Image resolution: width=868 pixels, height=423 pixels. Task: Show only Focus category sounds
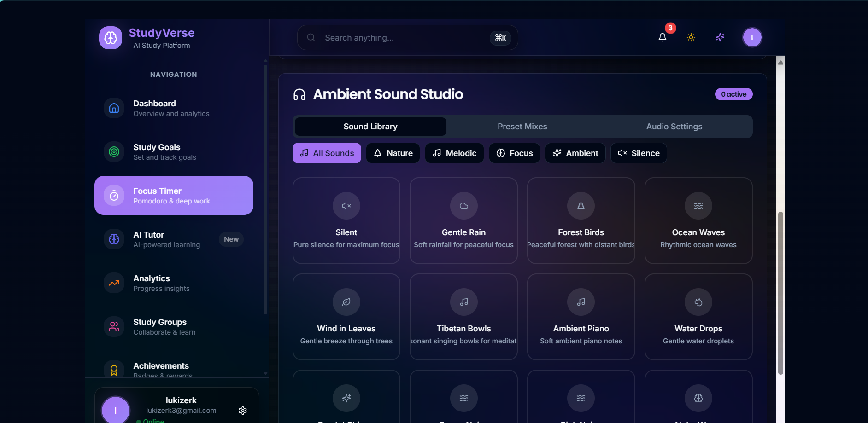click(514, 153)
